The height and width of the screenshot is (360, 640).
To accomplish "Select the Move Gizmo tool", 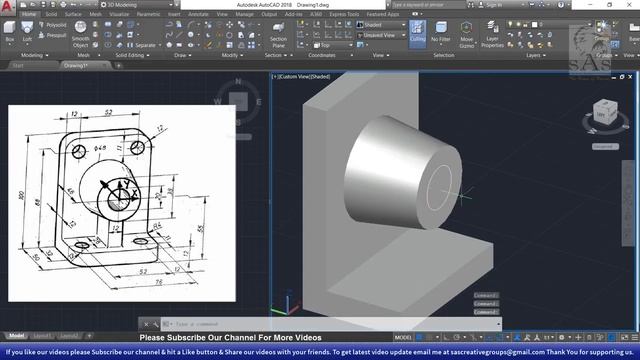I will pos(467,34).
